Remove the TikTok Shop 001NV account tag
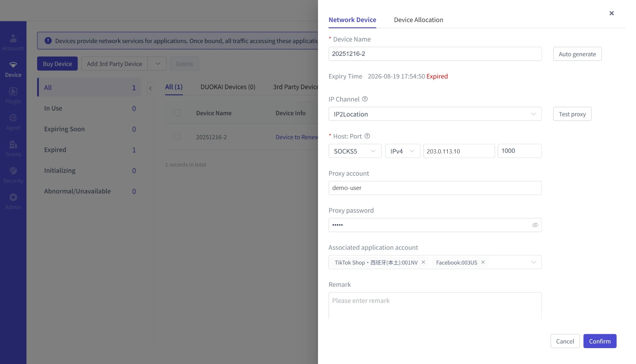Viewport: 636px width, 364px height. (423, 262)
